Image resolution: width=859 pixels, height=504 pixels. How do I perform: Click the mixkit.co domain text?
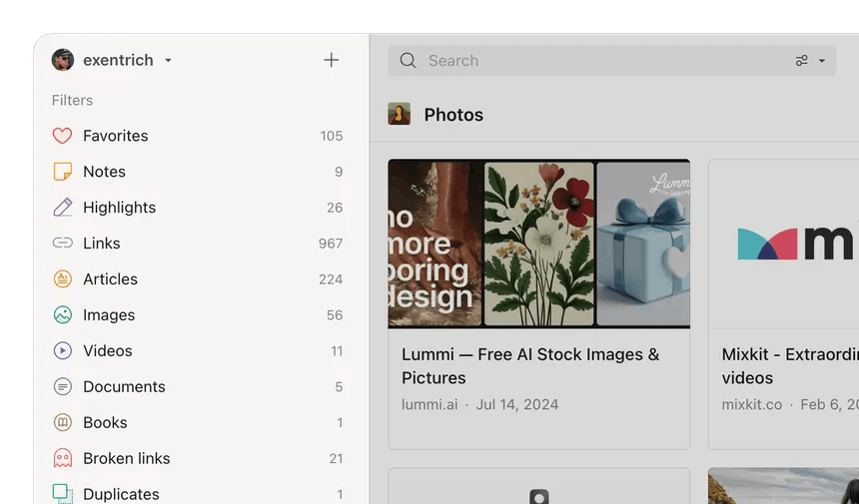click(751, 404)
